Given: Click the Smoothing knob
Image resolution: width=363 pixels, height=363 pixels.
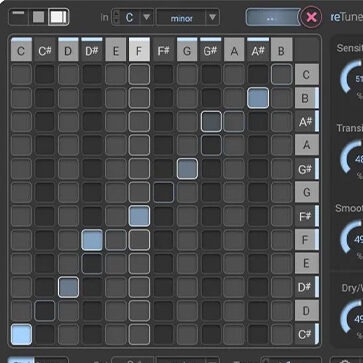Looking at the screenshot, I should (x=352, y=238).
